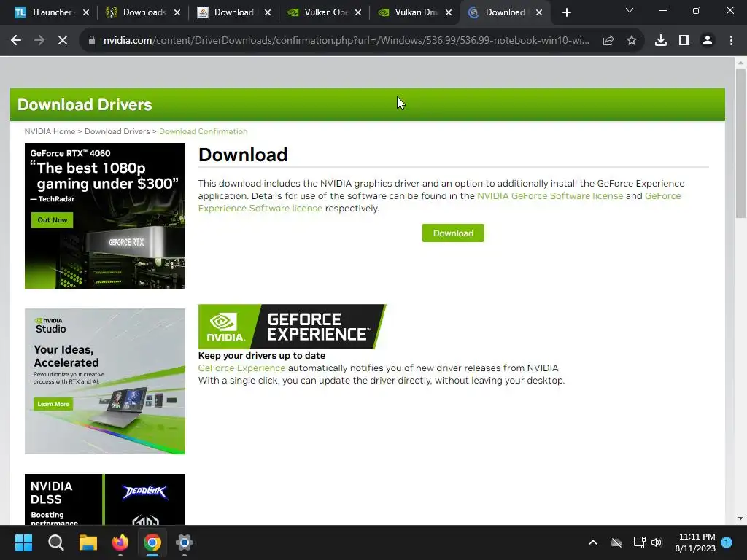Image resolution: width=747 pixels, height=560 pixels.
Task: Click Learn More on NVIDIA Studio ad
Action: tap(53, 404)
